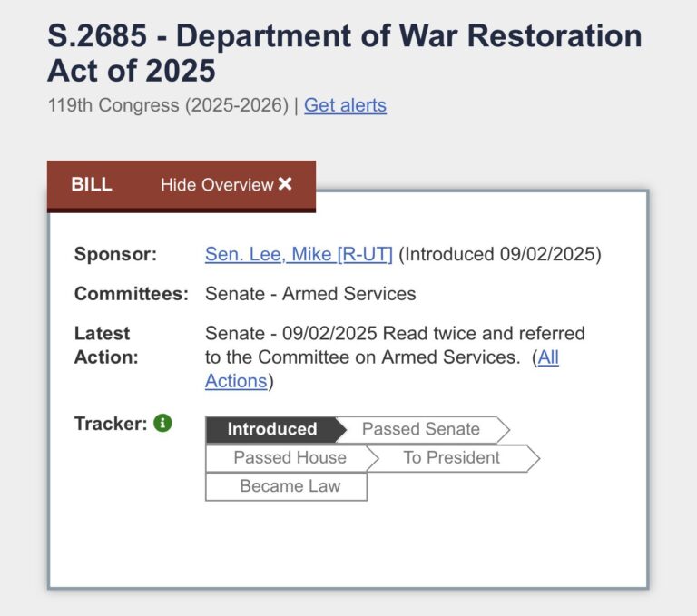Click the S.2685 bill title heading
The height and width of the screenshot is (616, 697).
[345, 53]
